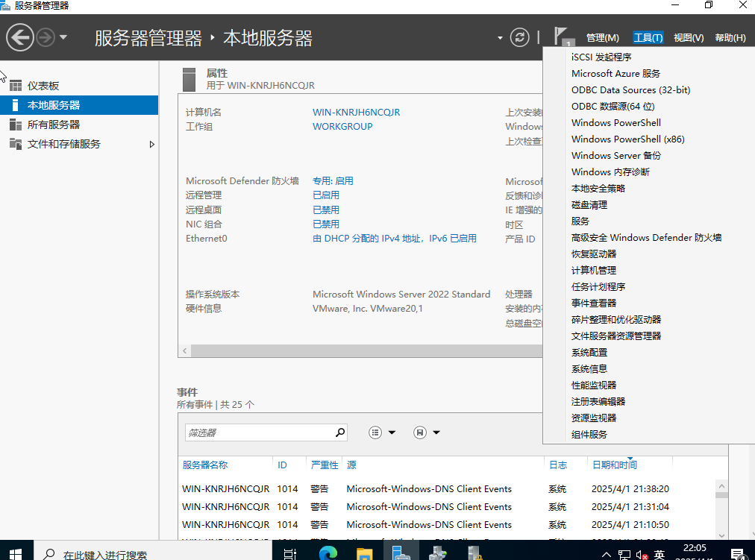Select 仪表板 in the sidebar
The height and width of the screenshot is (560, 755).
pyautogui.click(x=79, y=86)
